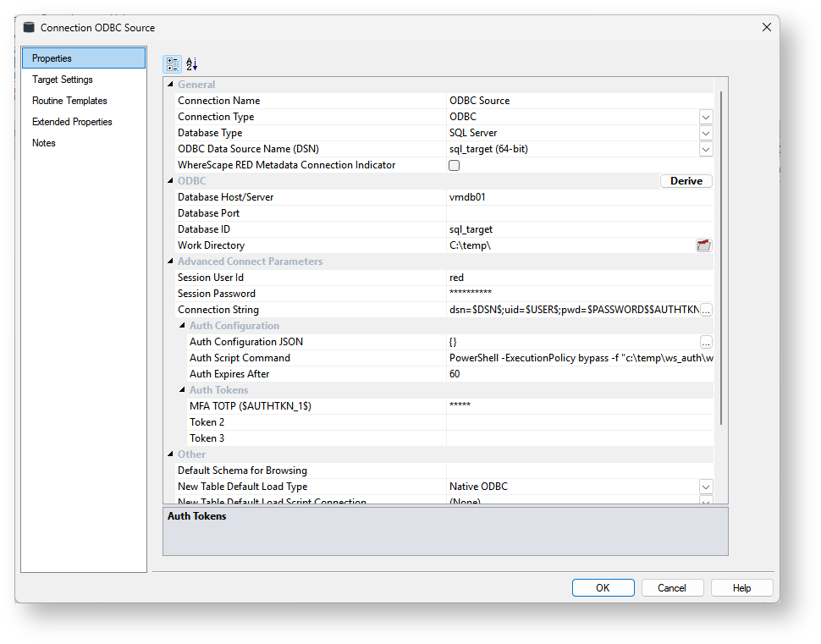Browse for Work Directory folder icon

(703, 245)
